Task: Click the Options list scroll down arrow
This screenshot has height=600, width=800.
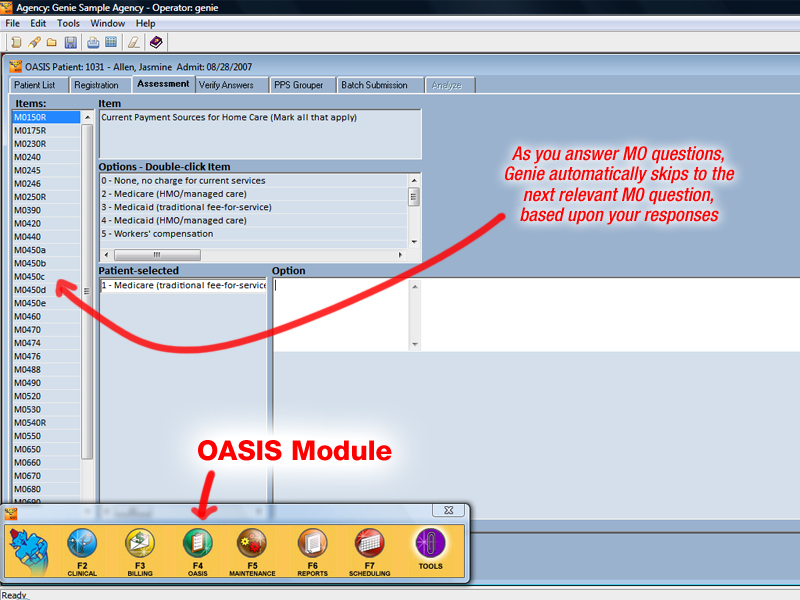Action: [414, 242]
